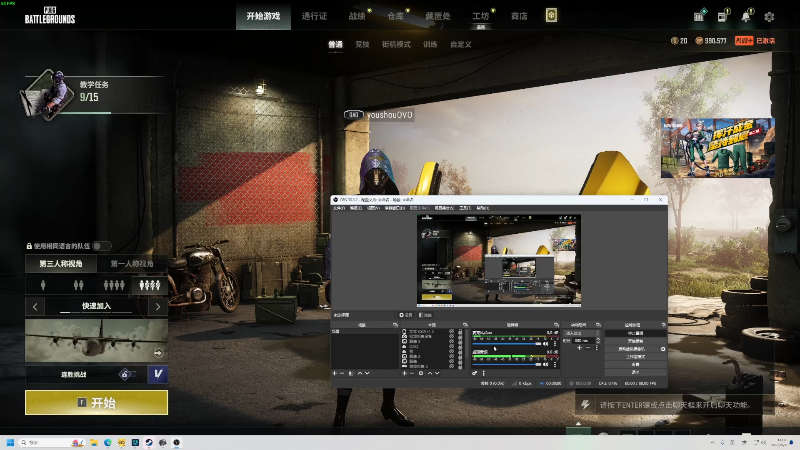Expand system tray hidden icons chevron
This screenshot has height=450, width=800.
point(712,442)
